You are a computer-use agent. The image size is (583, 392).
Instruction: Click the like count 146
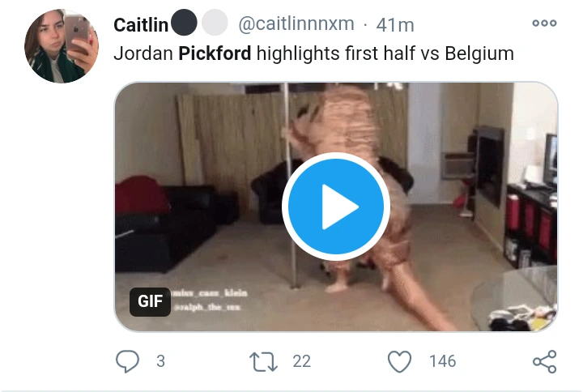click(x=442, y=361)
